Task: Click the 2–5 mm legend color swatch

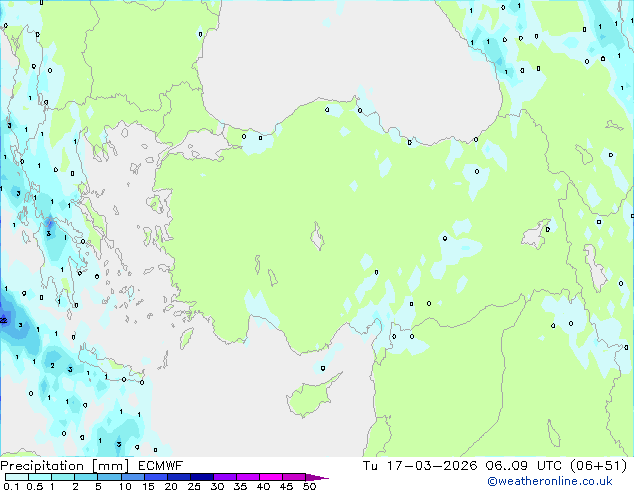Action: pos(86,477)
